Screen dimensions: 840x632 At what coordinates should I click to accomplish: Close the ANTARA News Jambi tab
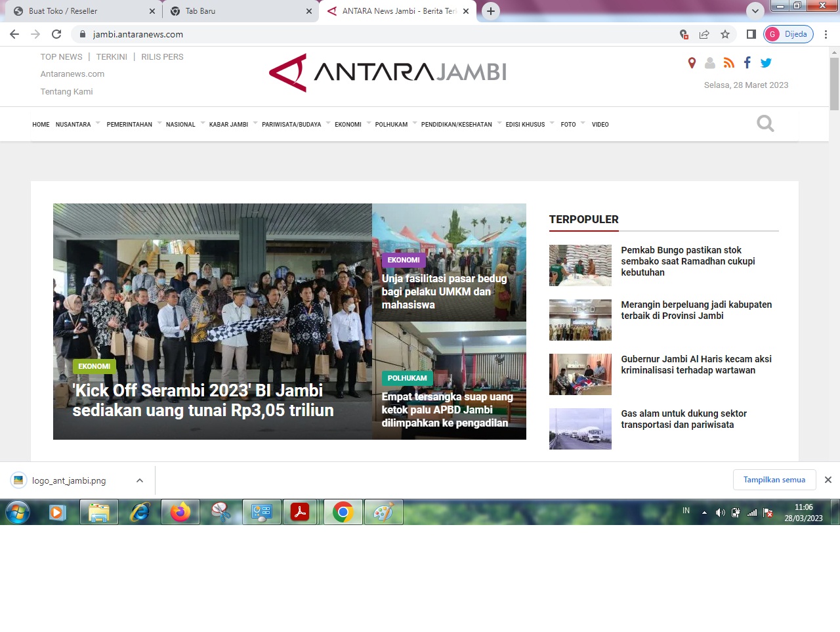(x=466, y=11)
